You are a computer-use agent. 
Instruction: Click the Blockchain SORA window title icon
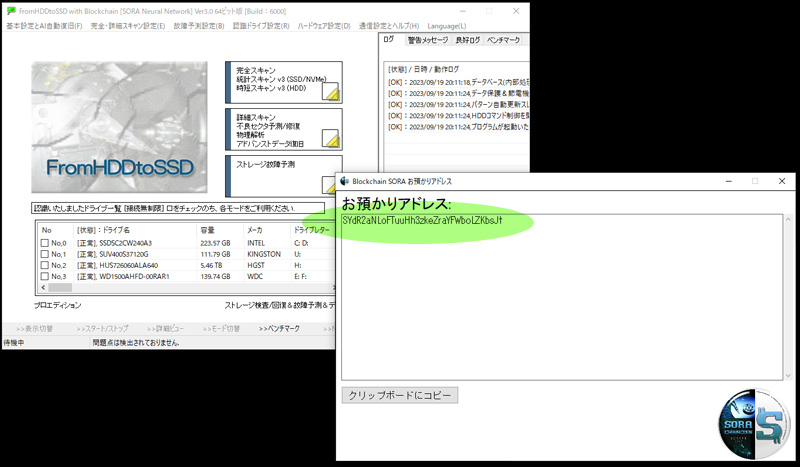pyautogui.click(x=344, y=181)
